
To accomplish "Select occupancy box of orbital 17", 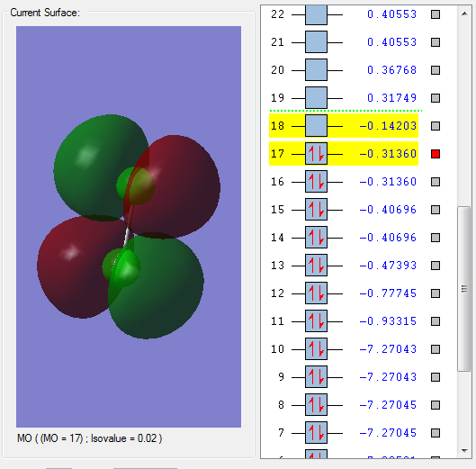I will pos(316,154).
